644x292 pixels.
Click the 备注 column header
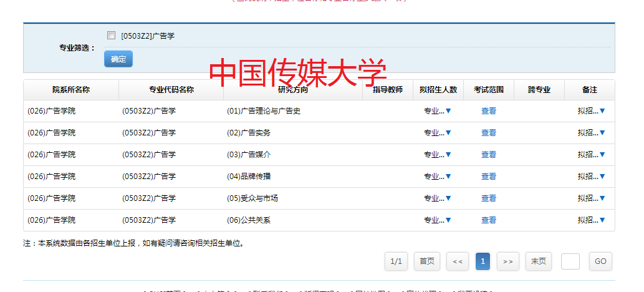(x=589, y=90)
